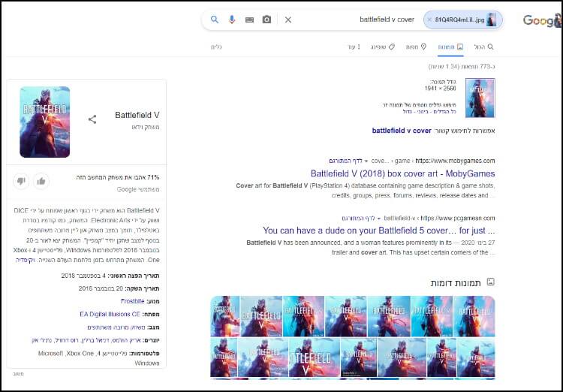Open the Frostbite engine link
Screen dimensions: 563x392
coord(132,301)
